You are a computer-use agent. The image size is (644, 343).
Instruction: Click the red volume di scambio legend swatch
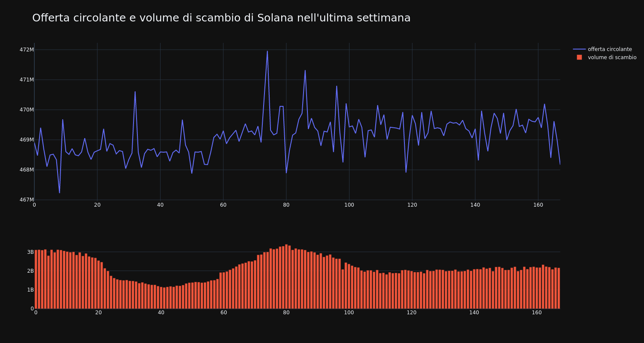[579, 57]
